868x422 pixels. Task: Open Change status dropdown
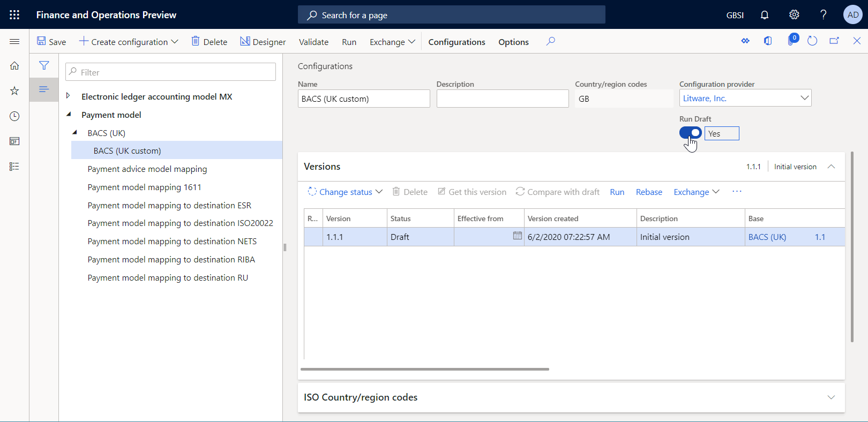(345, 192)
